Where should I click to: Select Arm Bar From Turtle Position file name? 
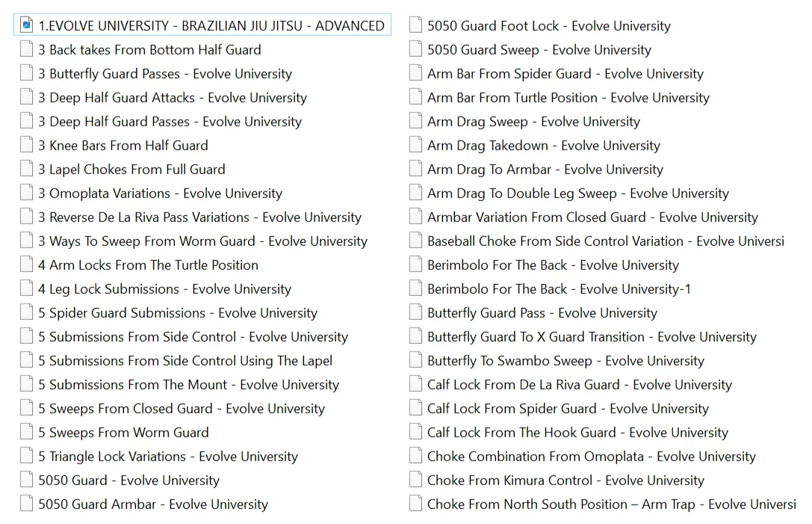click(568, 98)
